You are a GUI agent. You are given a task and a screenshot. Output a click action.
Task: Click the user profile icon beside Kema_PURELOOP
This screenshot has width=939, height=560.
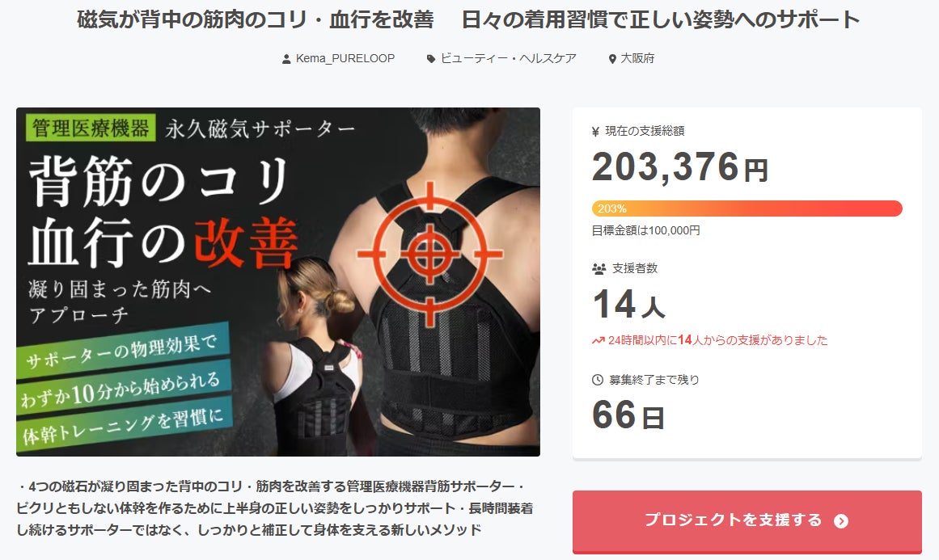point(286,59)
